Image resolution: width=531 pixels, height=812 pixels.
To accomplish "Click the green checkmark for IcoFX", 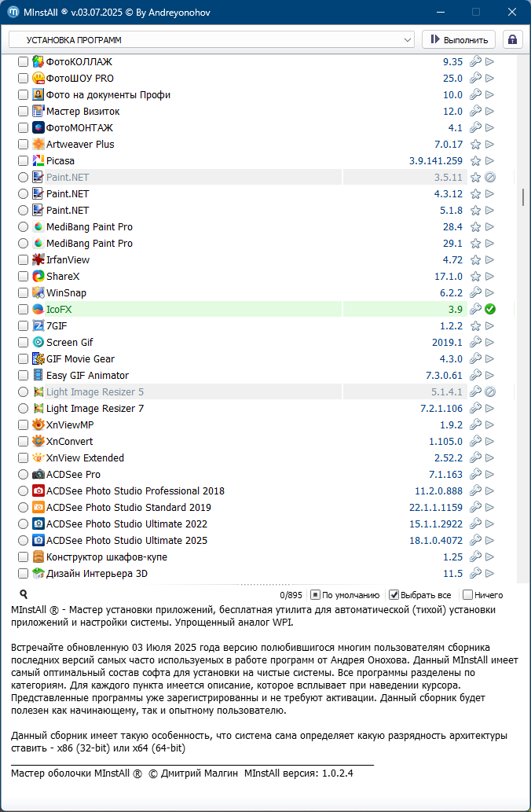I will click(490, 309).
